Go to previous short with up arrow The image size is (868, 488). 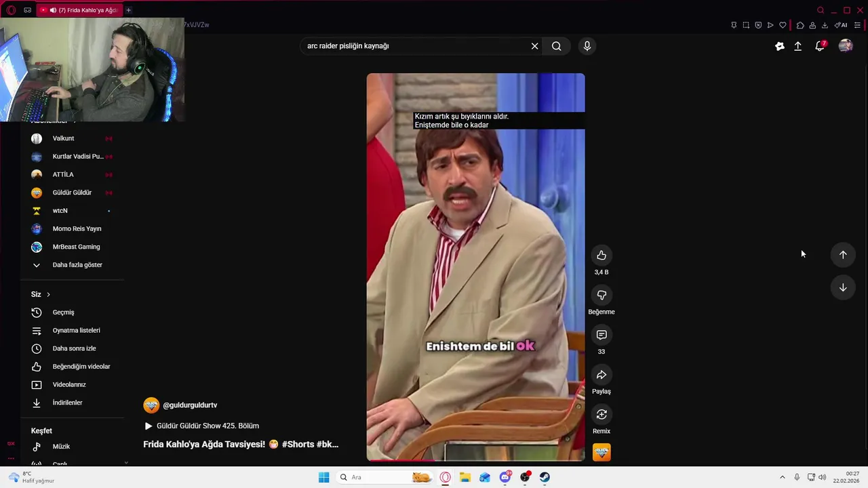pos(843,255)
